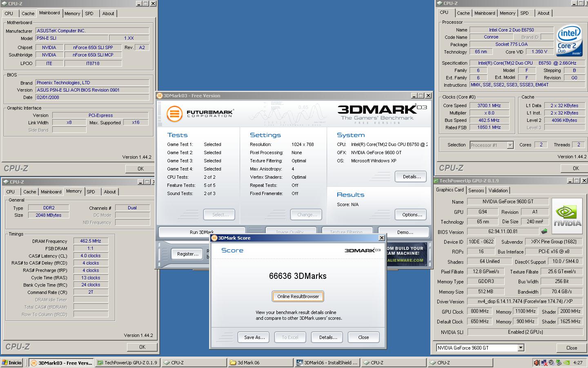Click the NVIDIA logo in GPU-Z
Image resolution: width=588 pixels, height=368 pixels.
point(567,216)
